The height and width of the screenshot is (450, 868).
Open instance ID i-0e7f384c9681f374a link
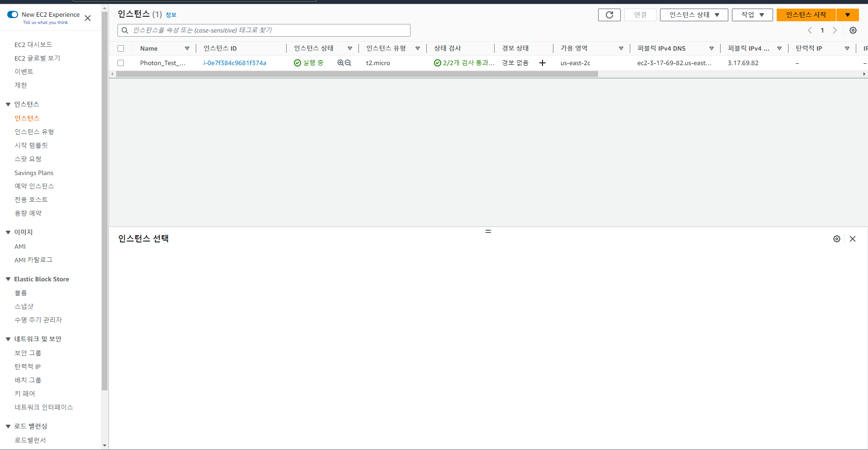pyautogui.click(x=235, y=63)
